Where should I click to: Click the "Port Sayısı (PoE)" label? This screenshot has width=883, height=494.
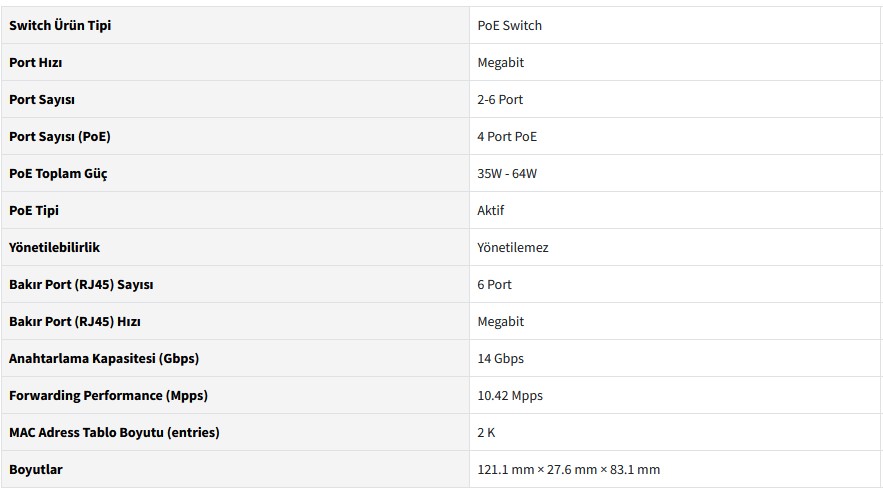(60, 136)
